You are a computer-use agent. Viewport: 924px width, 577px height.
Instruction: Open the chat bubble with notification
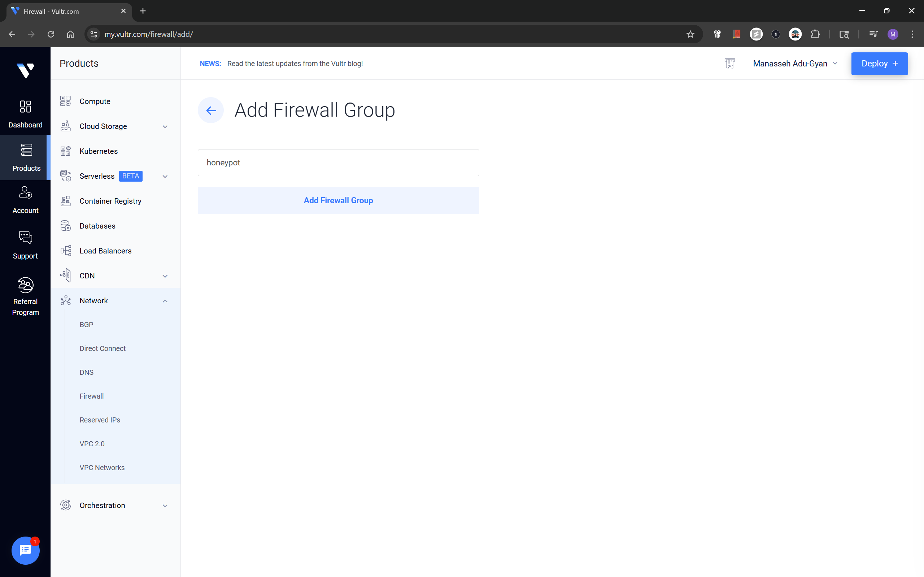pyautogui.click(x=26, y=550)
